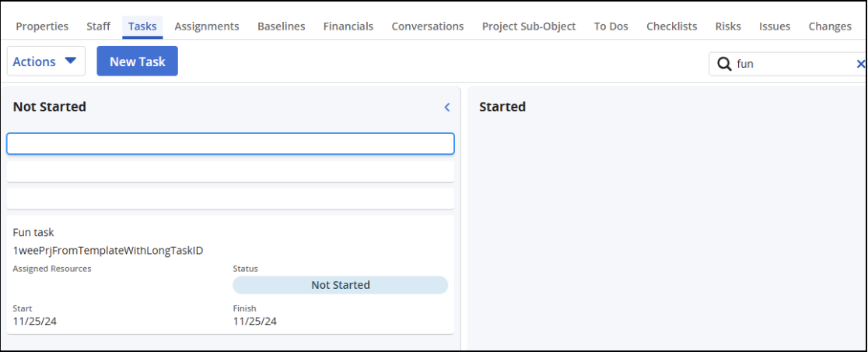This screenshot has height=352, width=868.
Task: Open the Risks tab
Action: click(x=728, y=26)
